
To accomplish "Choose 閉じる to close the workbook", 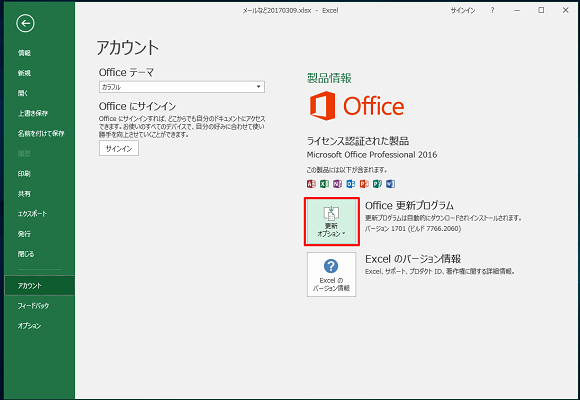I will (x=26, y=254).
